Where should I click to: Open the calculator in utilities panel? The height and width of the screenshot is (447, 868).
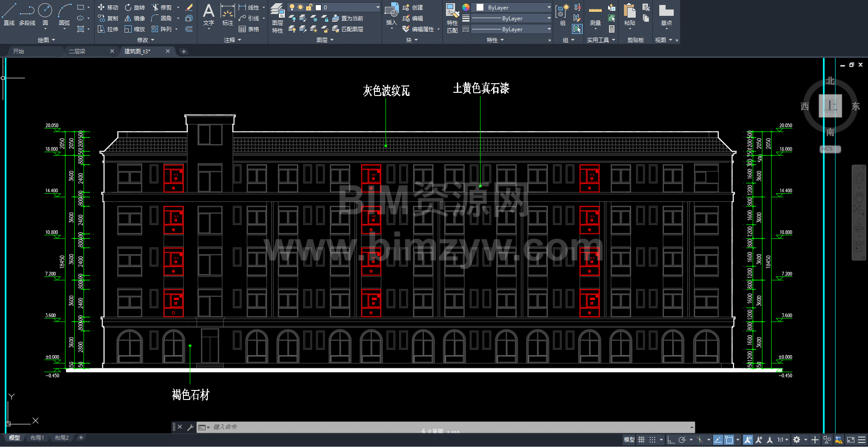[612, 29]
